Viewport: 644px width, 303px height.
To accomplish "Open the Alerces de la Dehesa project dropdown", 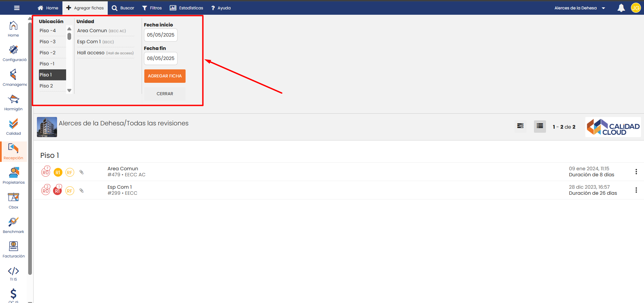I will click(580, 8).
